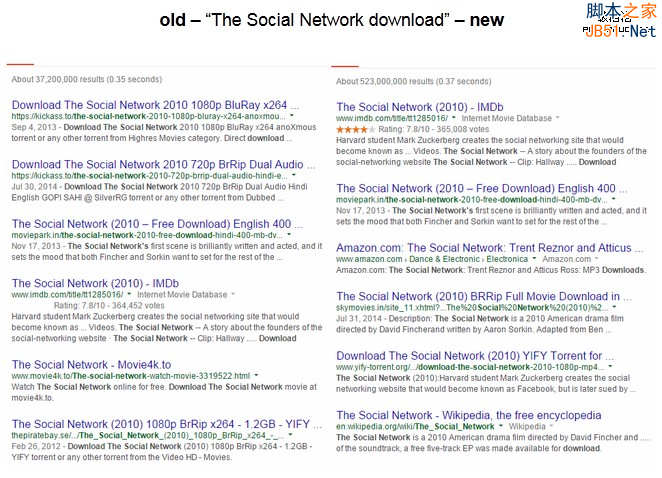Click the 'Dance & Electronic' breadcrumb
Screen dimensions: 662x478
pos(445,259)
